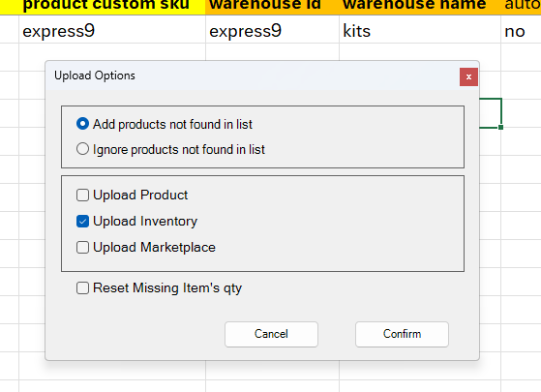
Task: Select the kits cell
Action: tap(420, 30)
